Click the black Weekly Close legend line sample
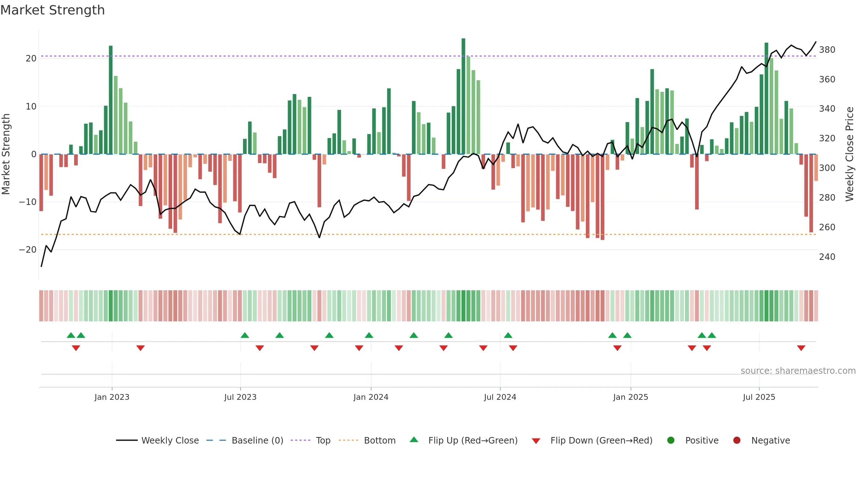The height and width of the screenshot is (488, 868). click(127, 440)
